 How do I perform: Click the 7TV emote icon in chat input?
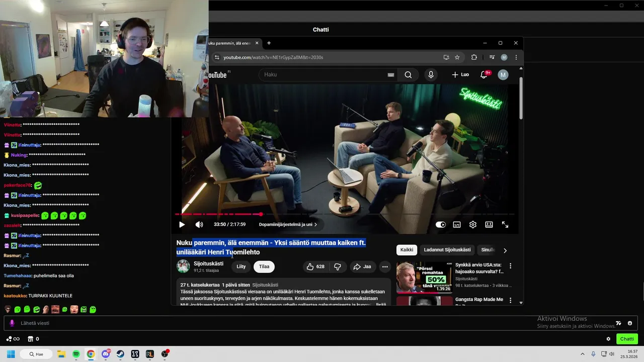pyautogui.click(x=618, y=323)
